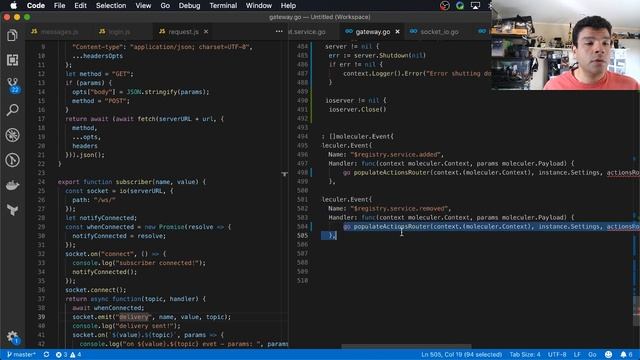
Task: Open the Code application menu
Action: [36, 6]
